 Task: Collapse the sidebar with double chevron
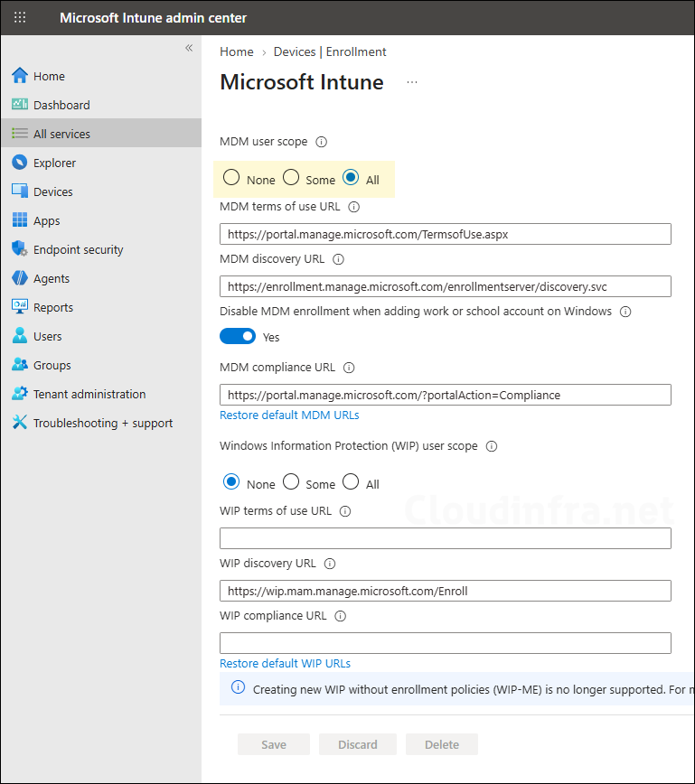(x=189, y=48)
